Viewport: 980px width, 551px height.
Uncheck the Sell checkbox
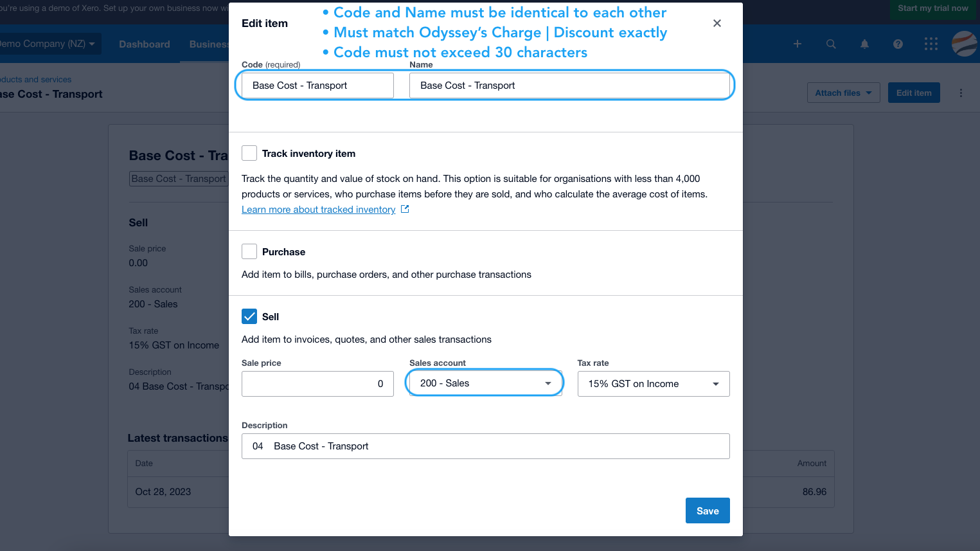[x=249, y=316]
